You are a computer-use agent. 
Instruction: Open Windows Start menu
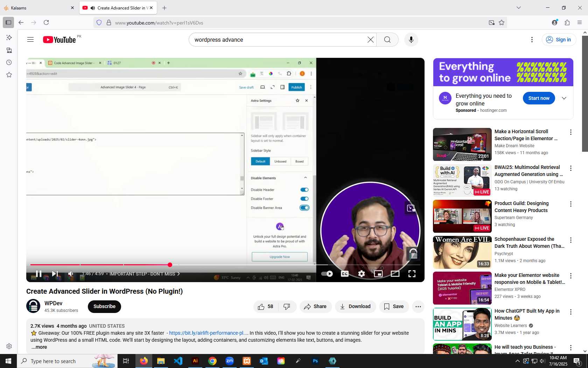coord(8,361)
